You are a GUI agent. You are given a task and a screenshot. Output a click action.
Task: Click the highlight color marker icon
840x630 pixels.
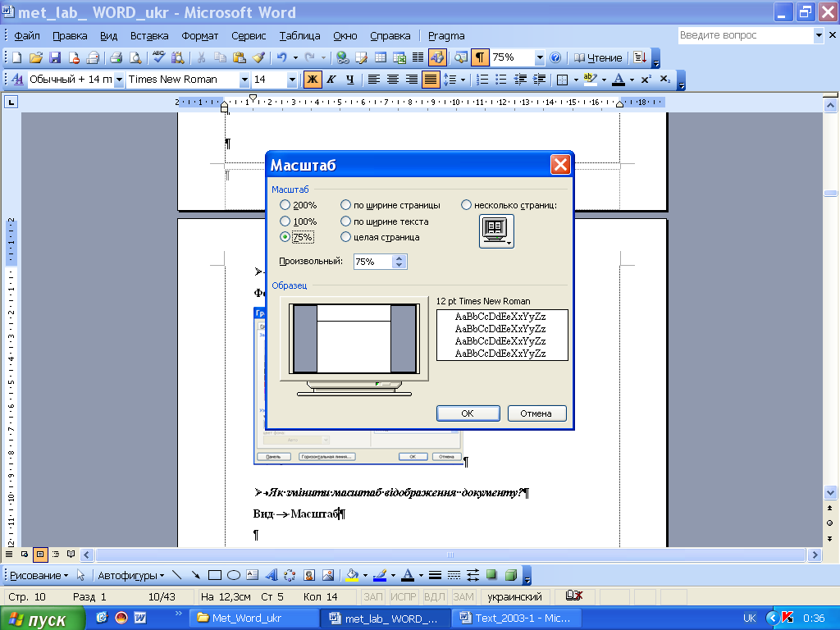[x=590, y=80]
